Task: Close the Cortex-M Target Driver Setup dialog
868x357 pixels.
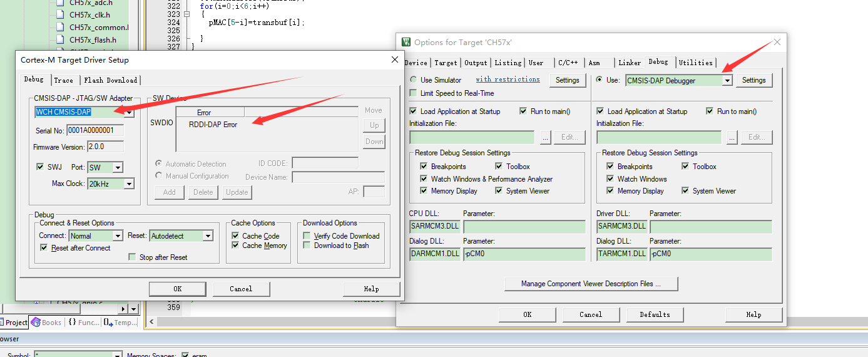Action: pyautogui.click(x=395, y=59)
